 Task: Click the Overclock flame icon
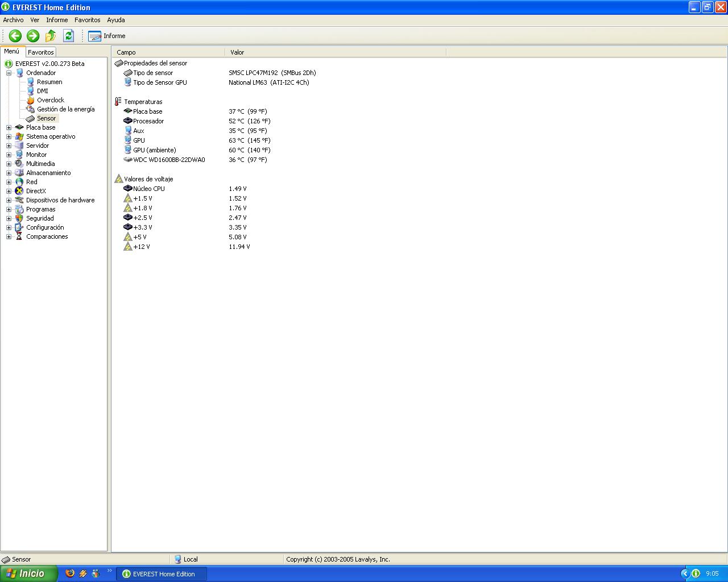tap(31, 100)
